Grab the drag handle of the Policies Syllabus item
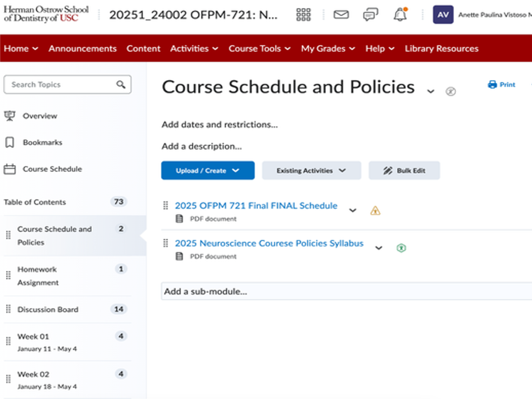 165,243
